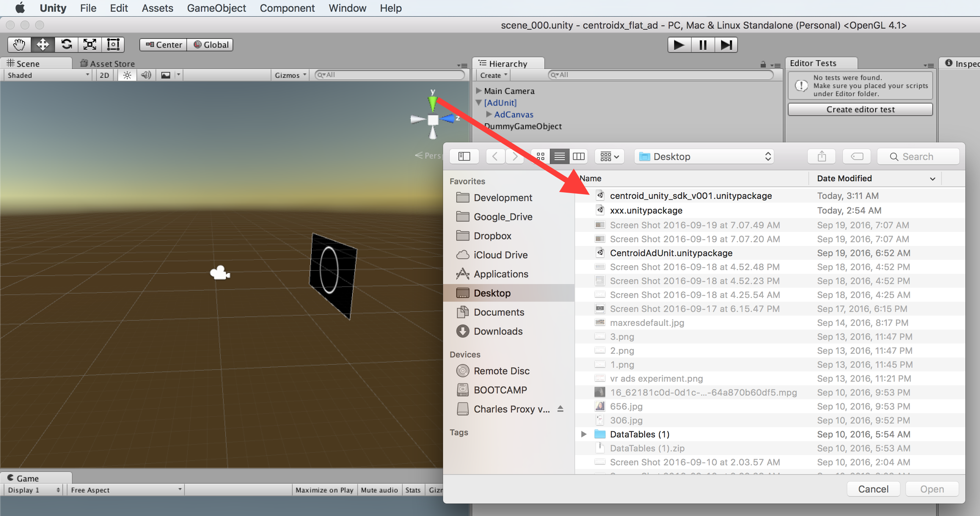The width and height of the screenshot is (980, 516).
Task: Toggle 2D scene view mode
Action: [x=104, y=75]
